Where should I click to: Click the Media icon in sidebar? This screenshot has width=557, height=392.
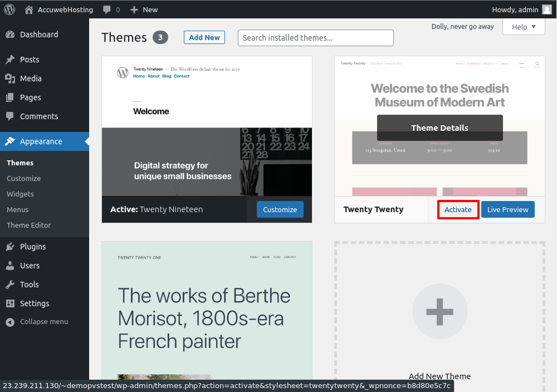click(x=10, y=79)
